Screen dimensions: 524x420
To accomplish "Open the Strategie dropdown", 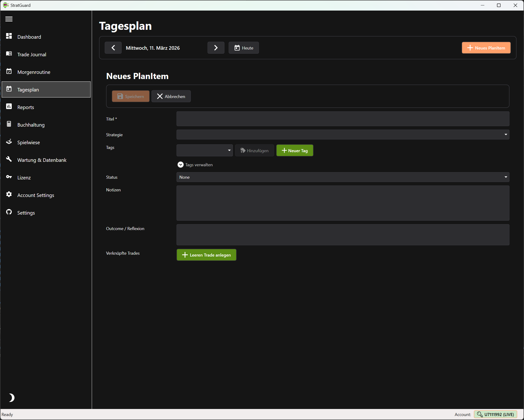I will point(343,135).
